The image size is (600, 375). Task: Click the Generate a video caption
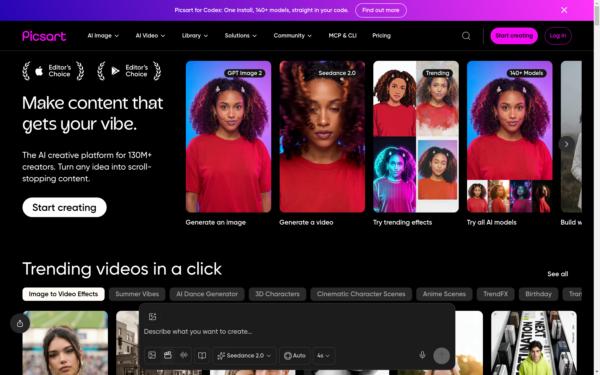[306, 222]
